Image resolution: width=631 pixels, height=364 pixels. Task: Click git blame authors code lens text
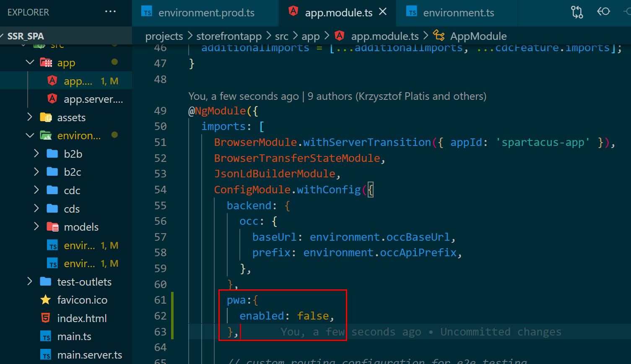tap(338, 96)
